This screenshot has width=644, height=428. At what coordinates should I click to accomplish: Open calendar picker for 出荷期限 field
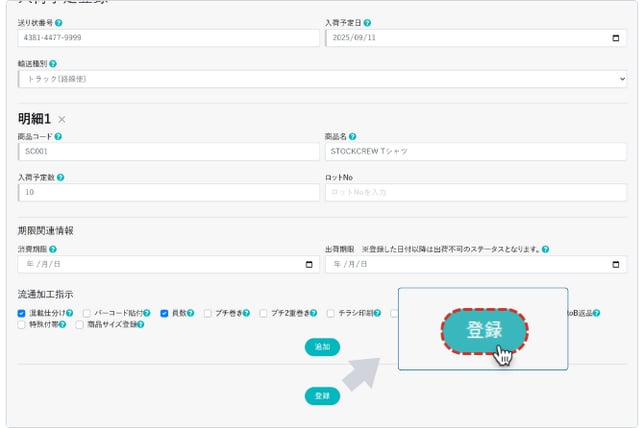click(x=615, y=265)
